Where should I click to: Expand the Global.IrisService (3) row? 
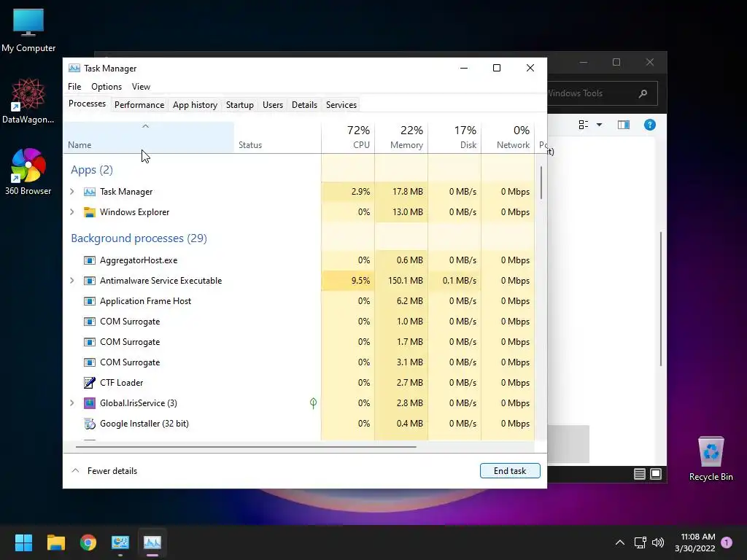tap(72, 402)
